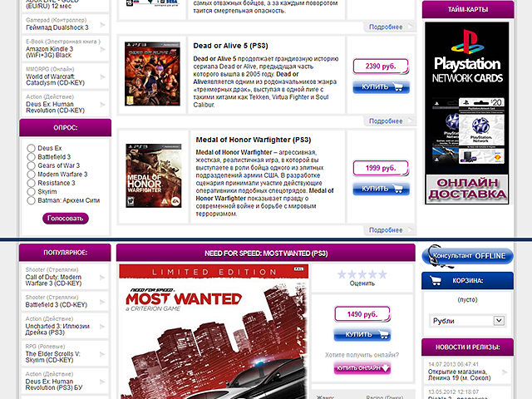Open the Консультант OFFLINE chat badge
The height and width of the screenshot is (399, 532).
[467, 255]
